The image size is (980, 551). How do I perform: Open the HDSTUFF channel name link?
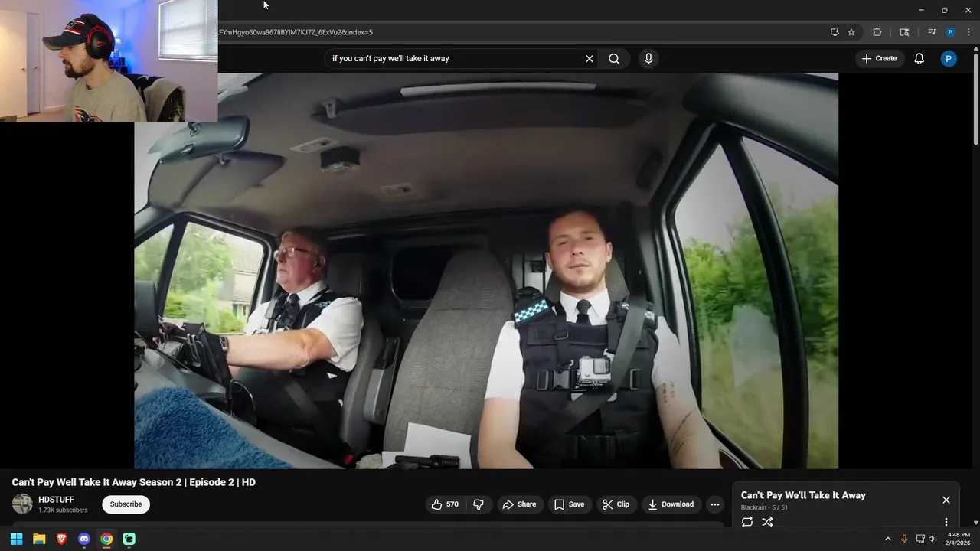(56, 500)
